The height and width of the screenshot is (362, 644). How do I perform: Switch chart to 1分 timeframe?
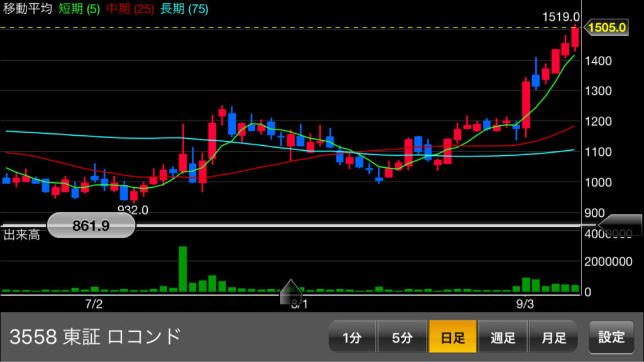coord(352,337)
